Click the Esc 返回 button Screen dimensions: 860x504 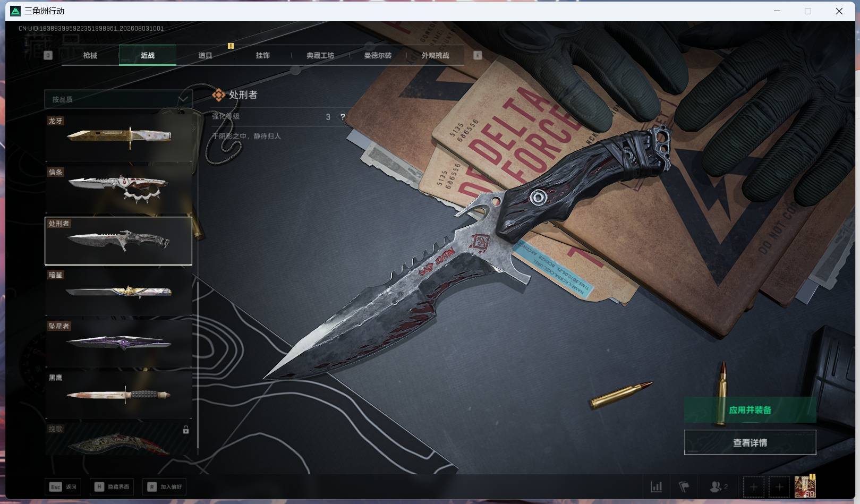click(x=63, y=486)
